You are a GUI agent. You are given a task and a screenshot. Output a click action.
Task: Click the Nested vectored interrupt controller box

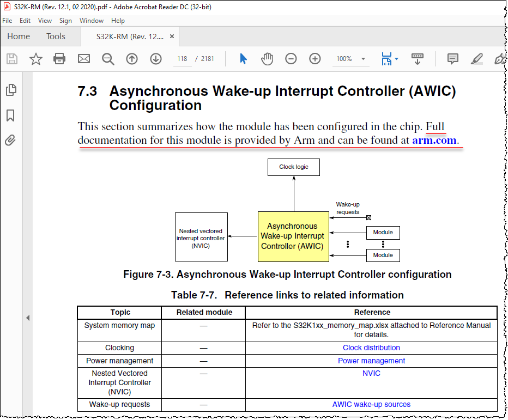point(201,237)
